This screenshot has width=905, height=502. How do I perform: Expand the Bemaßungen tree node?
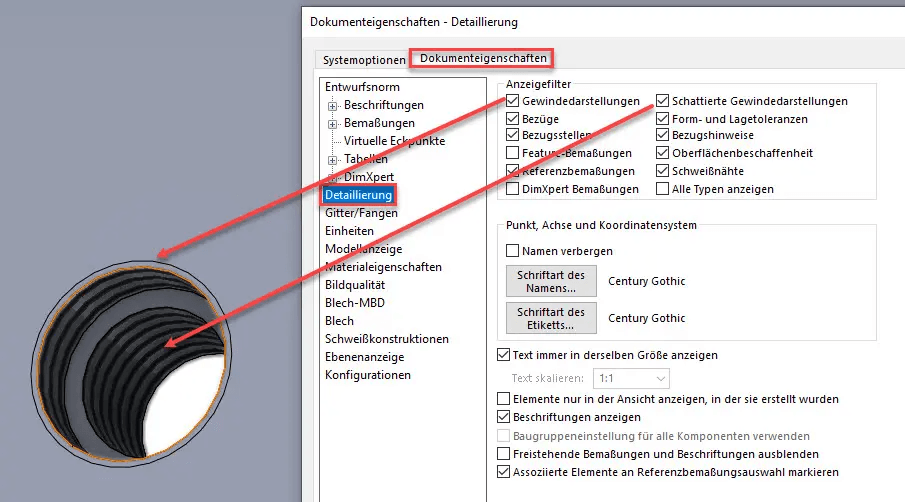click(332, 123)
